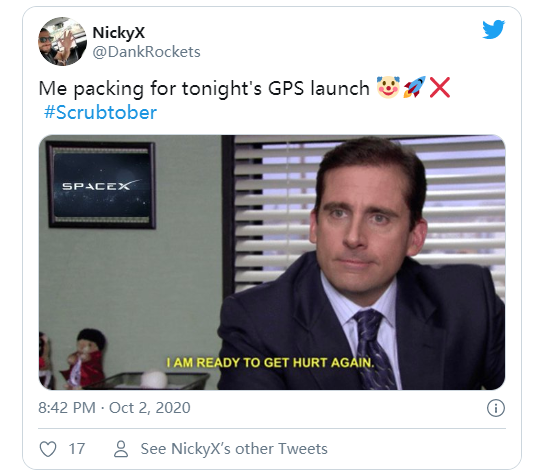Click the doll figurine in the image
This screenshot has height=476, width=544.
pyautogui.click(x=85, y=357)
